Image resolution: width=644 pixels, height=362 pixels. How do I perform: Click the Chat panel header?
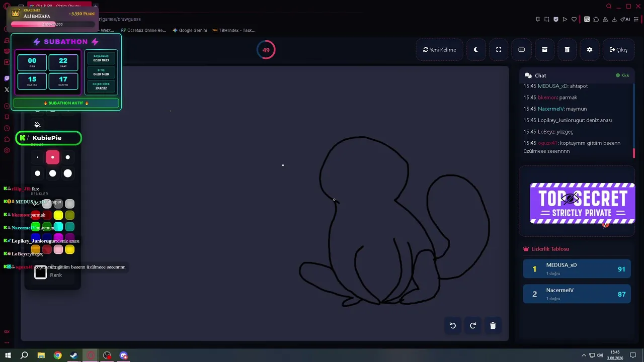click(x=577, y=75)
